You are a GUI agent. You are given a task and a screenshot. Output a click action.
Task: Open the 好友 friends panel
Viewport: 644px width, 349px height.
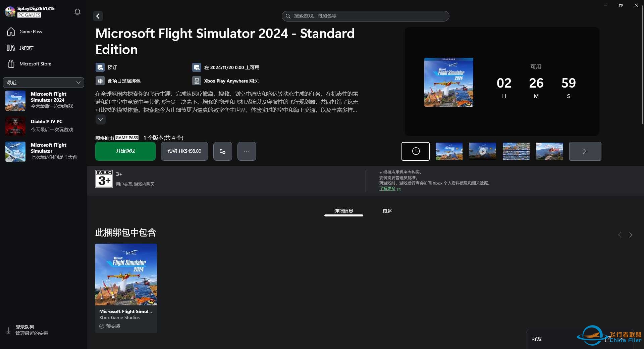click(x=537, y=339)
